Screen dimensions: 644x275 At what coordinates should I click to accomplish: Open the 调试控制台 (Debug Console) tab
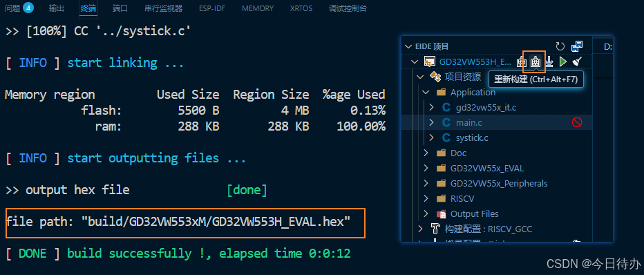coord(348,8)
